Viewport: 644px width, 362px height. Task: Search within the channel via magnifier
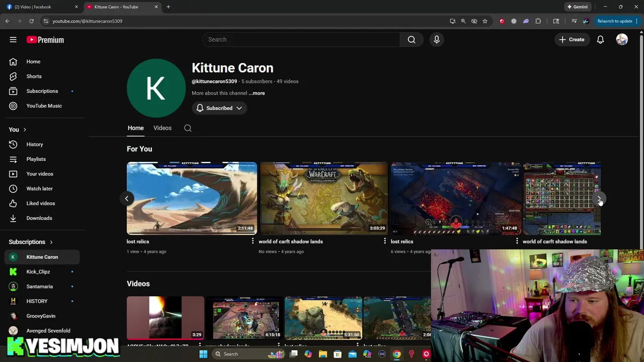[188, 128]
